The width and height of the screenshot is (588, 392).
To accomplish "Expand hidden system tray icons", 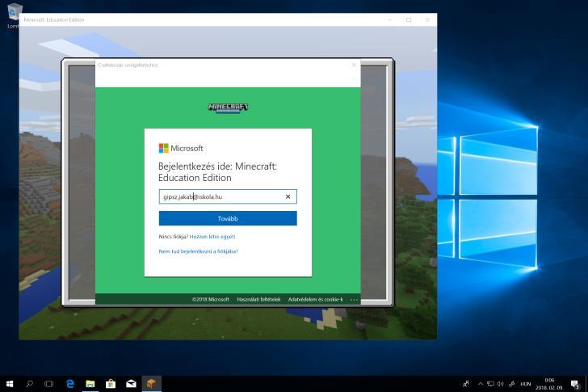I will (481, 384).
